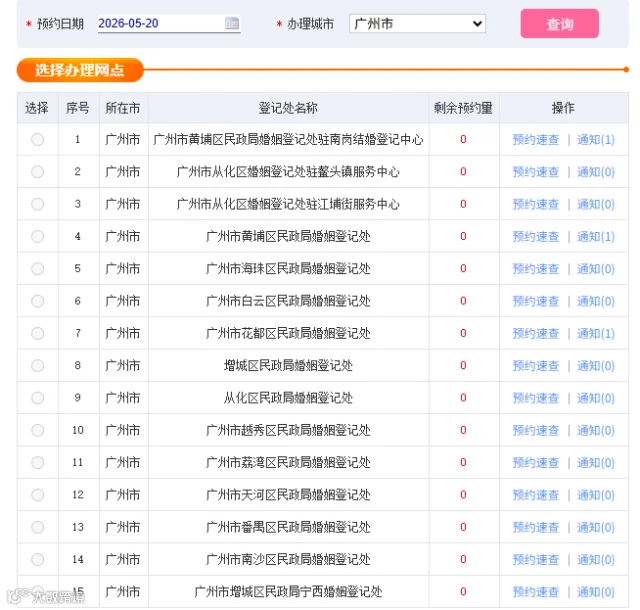The image size is (640, 610).
Task: Select radio button for row 2 鳌头镇服务中心
Action: (38, 172)
